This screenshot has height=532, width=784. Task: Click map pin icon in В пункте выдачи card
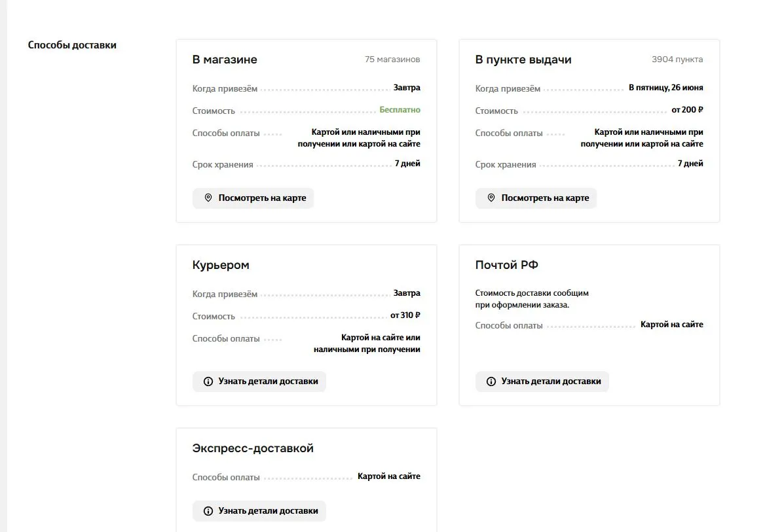click(491, 198)
